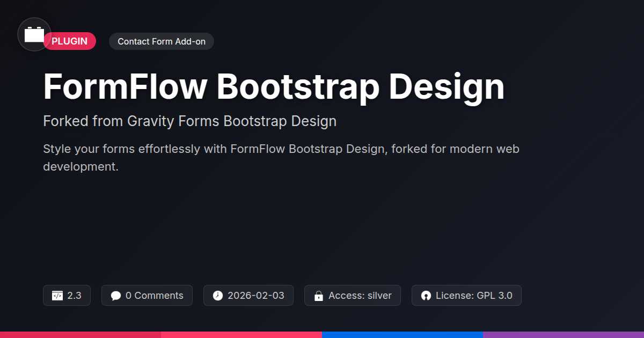
Task: Click the open source license icon
Action: point(426,296)
